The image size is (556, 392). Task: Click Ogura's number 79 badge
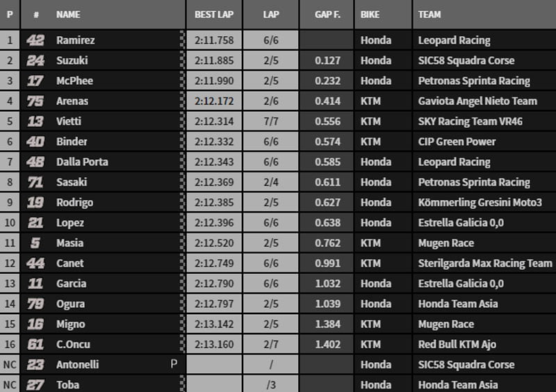click(x=35, y=304)
